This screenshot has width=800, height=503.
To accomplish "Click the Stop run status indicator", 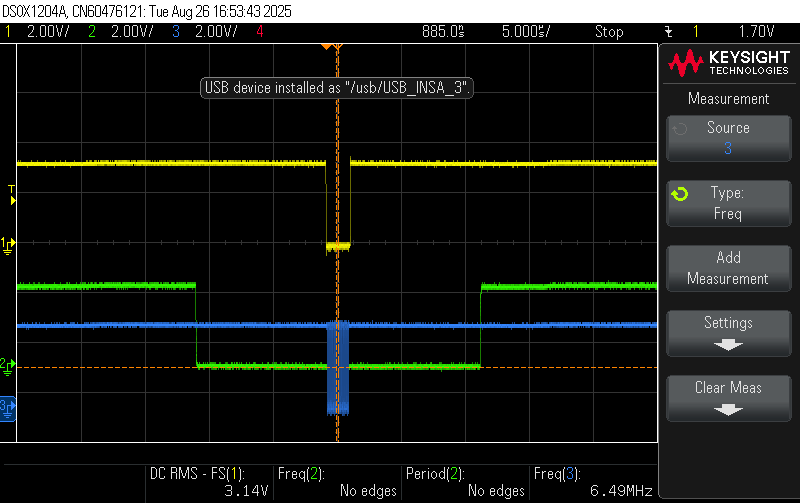I will (x=609, y=31).
